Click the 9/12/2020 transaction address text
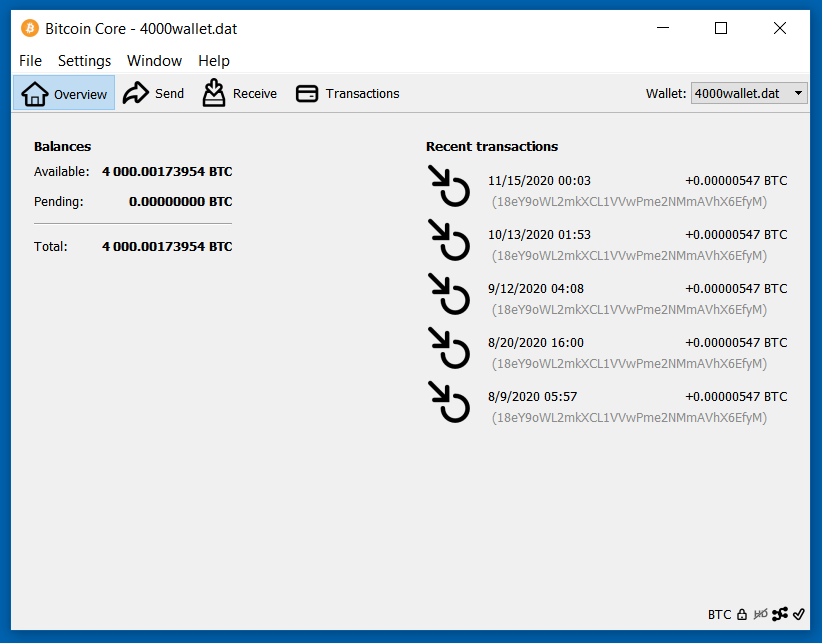822x643 pixels. click(x=629, y=309)
